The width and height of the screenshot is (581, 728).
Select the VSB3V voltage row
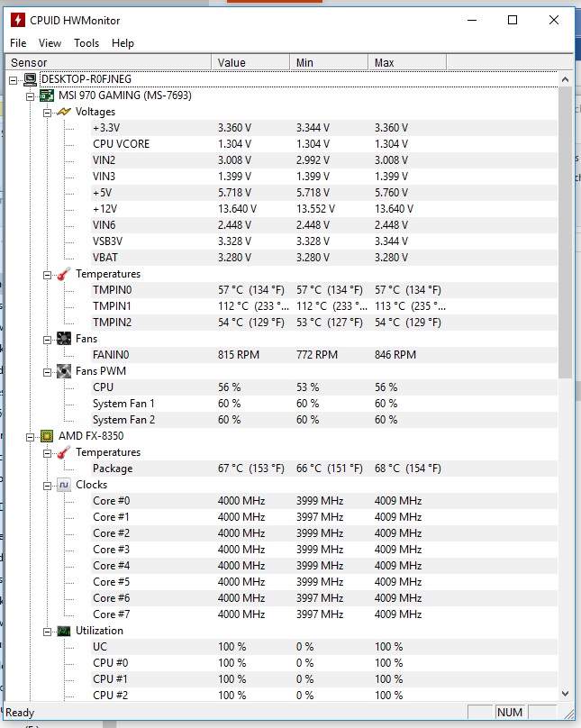pos(324,241)
